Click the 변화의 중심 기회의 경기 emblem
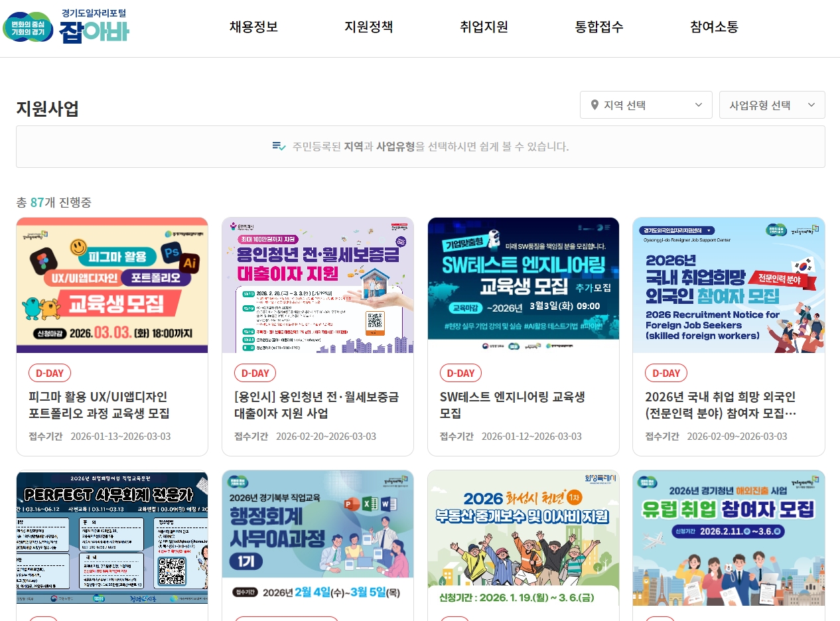This screenshot has height=621, width=840. pos(28,27)
